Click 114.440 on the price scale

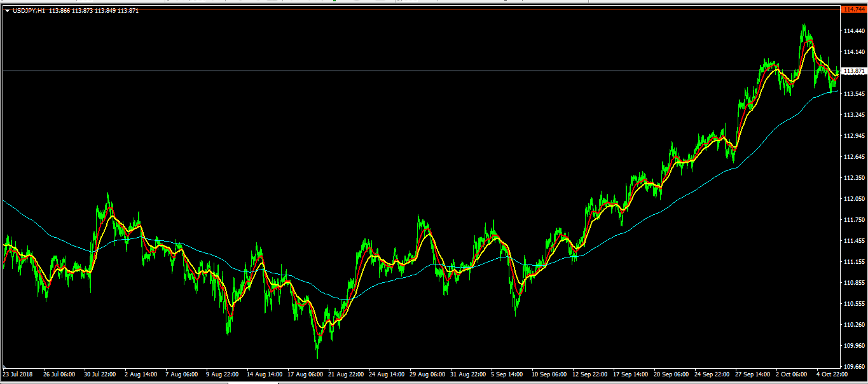pyautogui.click(x=853, y=31)
